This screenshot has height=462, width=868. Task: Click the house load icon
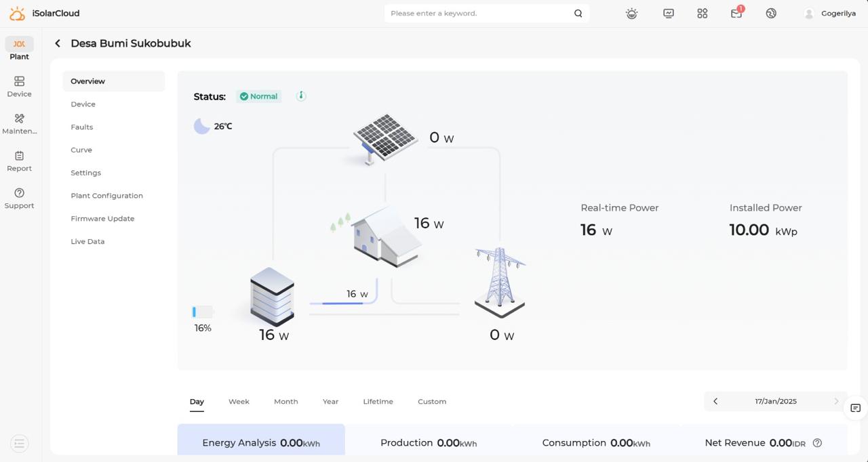tap(385, 236)
